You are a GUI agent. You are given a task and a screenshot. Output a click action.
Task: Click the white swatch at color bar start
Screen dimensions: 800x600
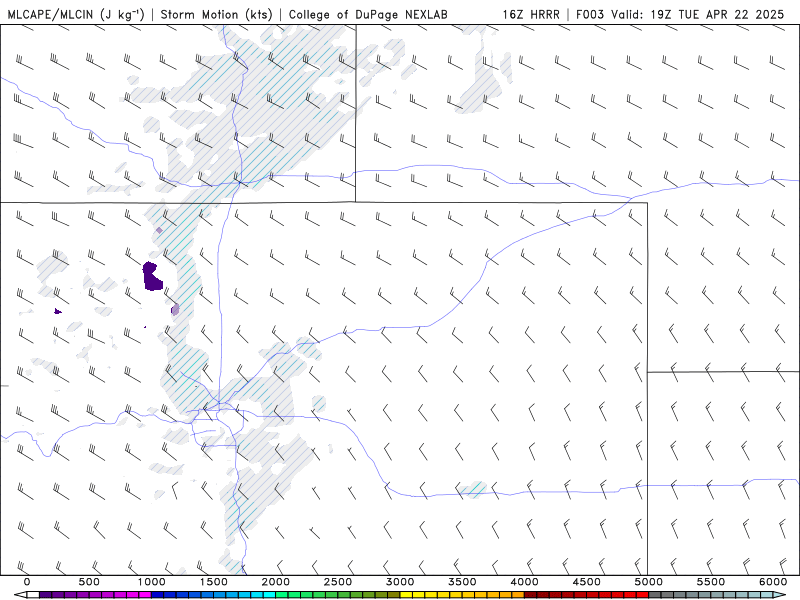point(33,595)
